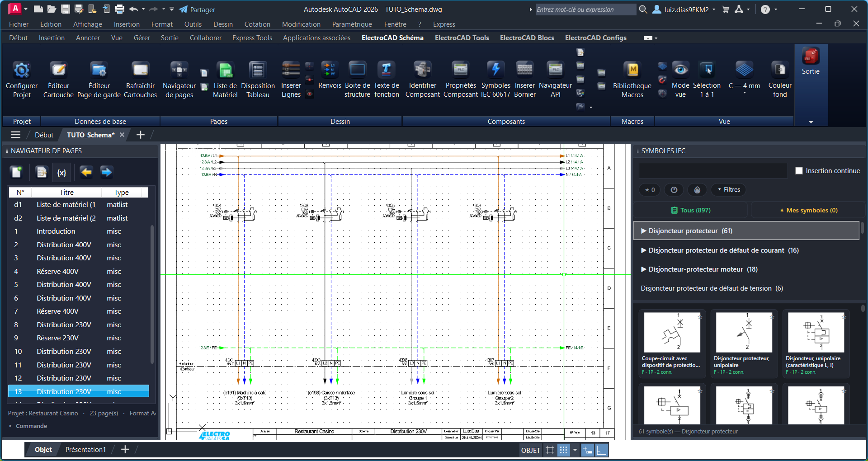Select the page 1 Introduction row
Viewport: 868px width, 461px height.
pos(79,231)
